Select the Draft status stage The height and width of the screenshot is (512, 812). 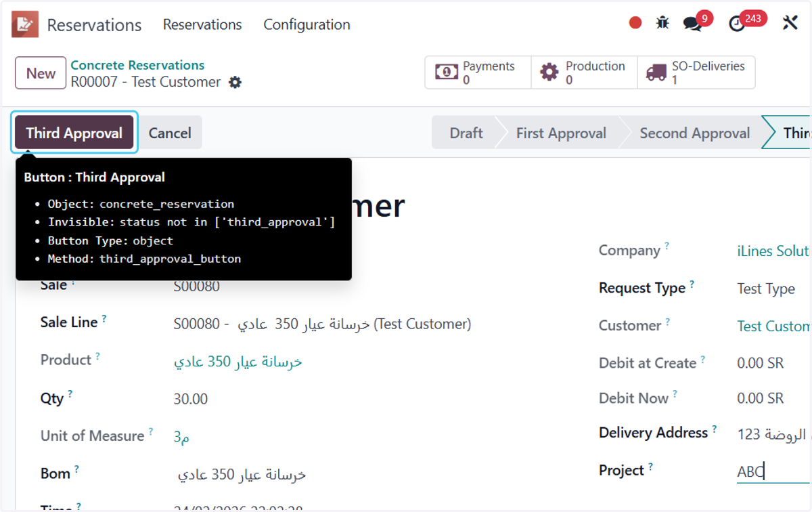tap(466, 133)
